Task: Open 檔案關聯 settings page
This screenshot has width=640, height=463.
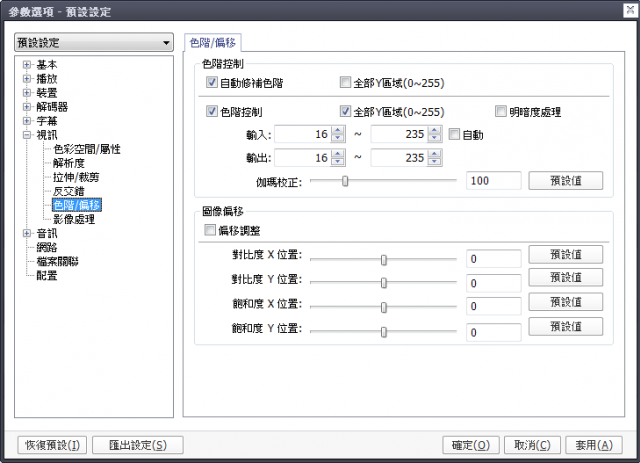Action: click(58, 261)
